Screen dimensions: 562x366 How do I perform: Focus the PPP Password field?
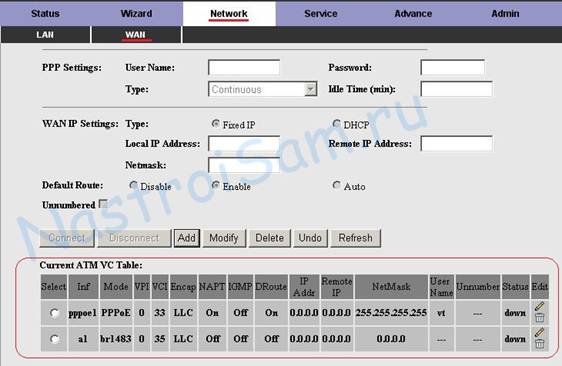pos(453,67)
